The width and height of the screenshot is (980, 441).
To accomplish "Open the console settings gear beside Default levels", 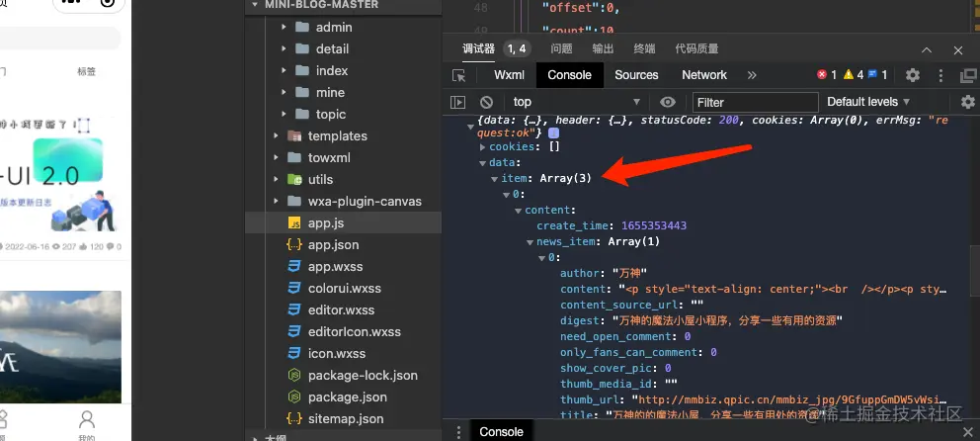I will pos(967,102).
